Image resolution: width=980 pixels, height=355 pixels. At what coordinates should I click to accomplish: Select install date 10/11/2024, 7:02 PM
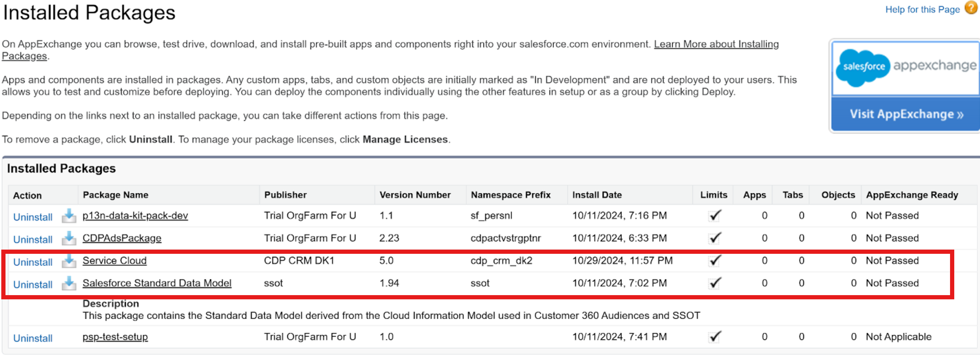(620, 283)
